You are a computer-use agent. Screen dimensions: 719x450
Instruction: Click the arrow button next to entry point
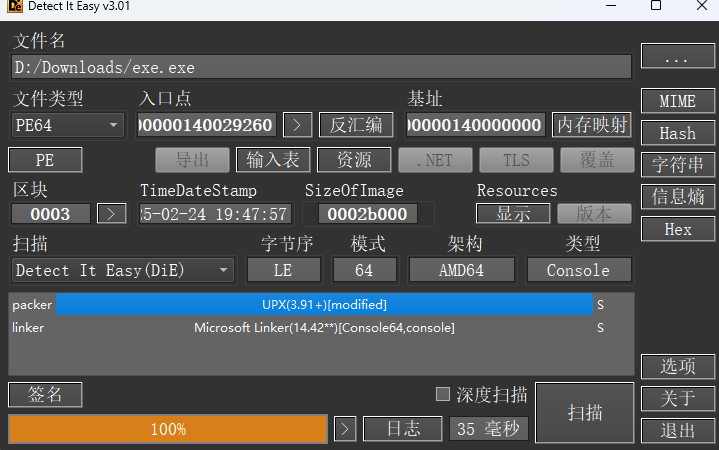297,125
